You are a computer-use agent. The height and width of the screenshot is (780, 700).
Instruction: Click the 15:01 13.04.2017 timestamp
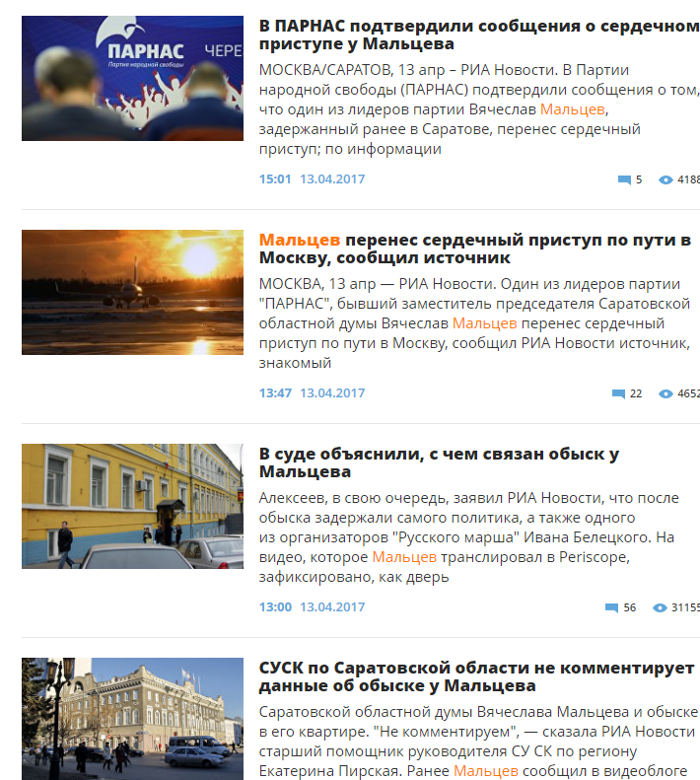(312, 179)
